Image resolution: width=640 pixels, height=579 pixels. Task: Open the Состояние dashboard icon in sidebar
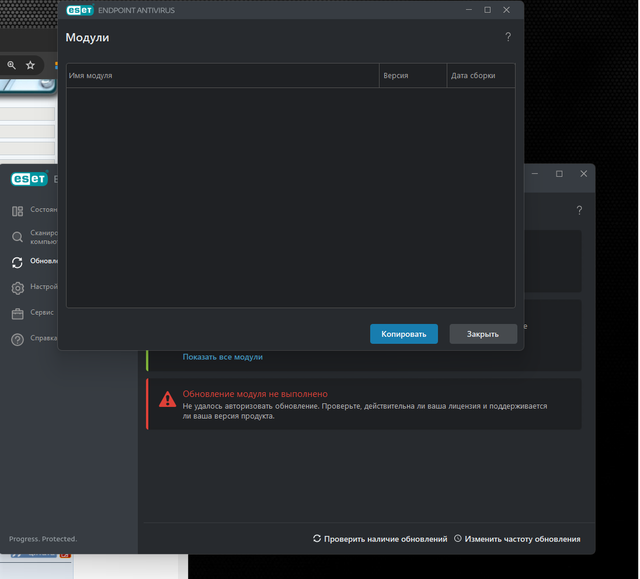(x=17, y=211)
